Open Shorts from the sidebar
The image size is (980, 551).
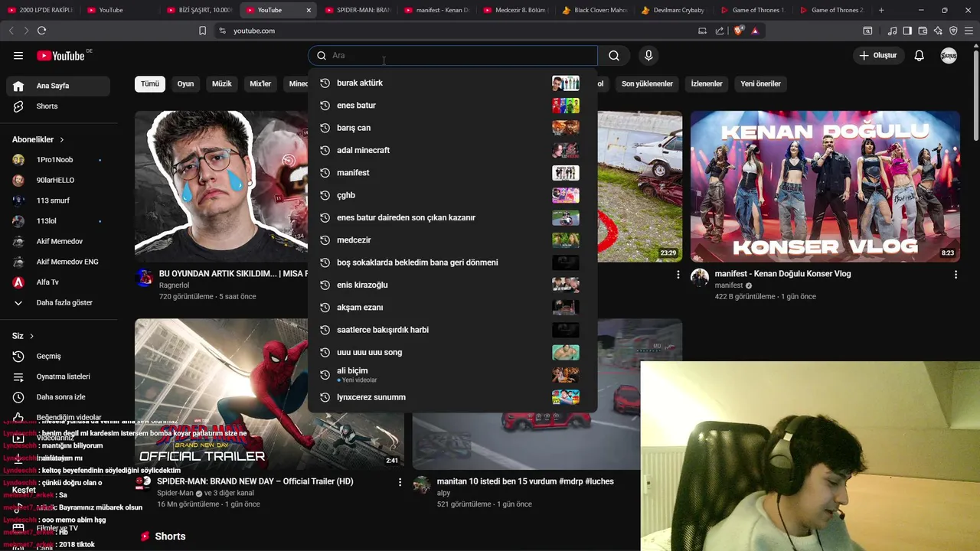(58, 106)
